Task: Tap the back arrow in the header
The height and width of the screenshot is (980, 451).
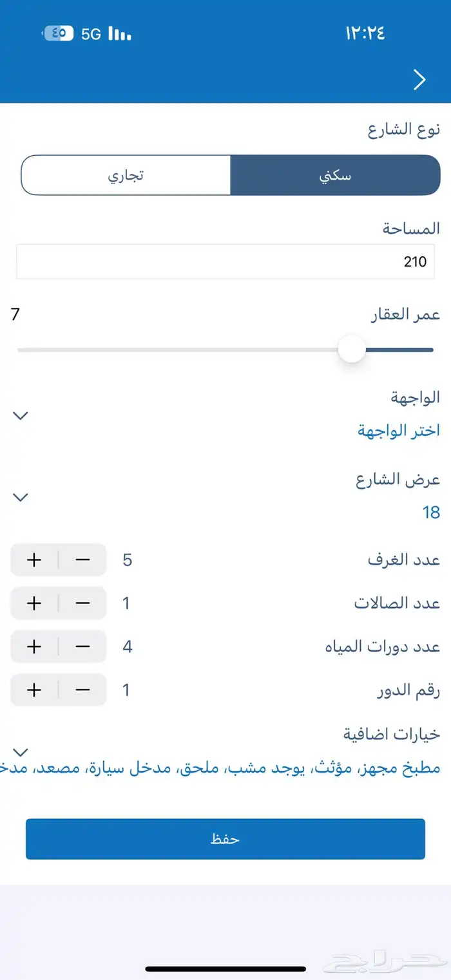Action: click(420, 79)
